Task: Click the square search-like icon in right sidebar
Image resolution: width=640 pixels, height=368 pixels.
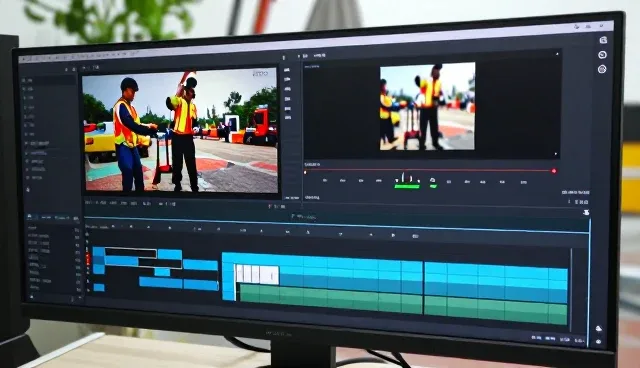Action: pos(603,40)
